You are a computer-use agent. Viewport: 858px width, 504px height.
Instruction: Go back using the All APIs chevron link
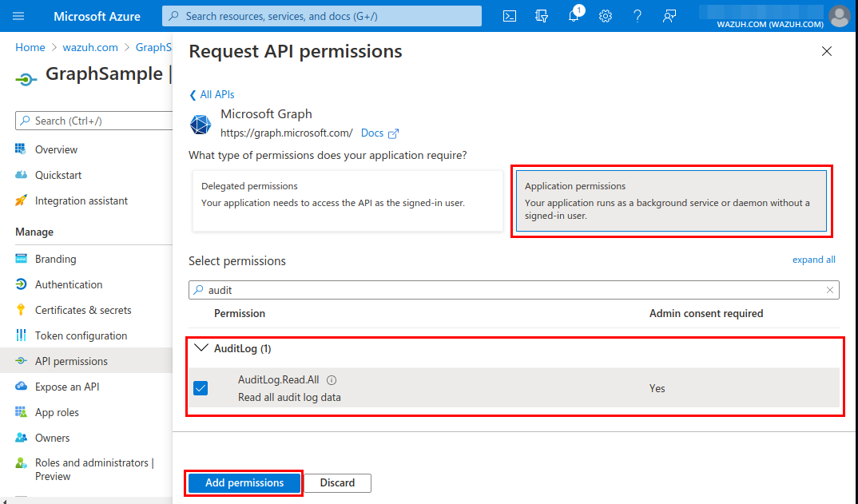212,95
